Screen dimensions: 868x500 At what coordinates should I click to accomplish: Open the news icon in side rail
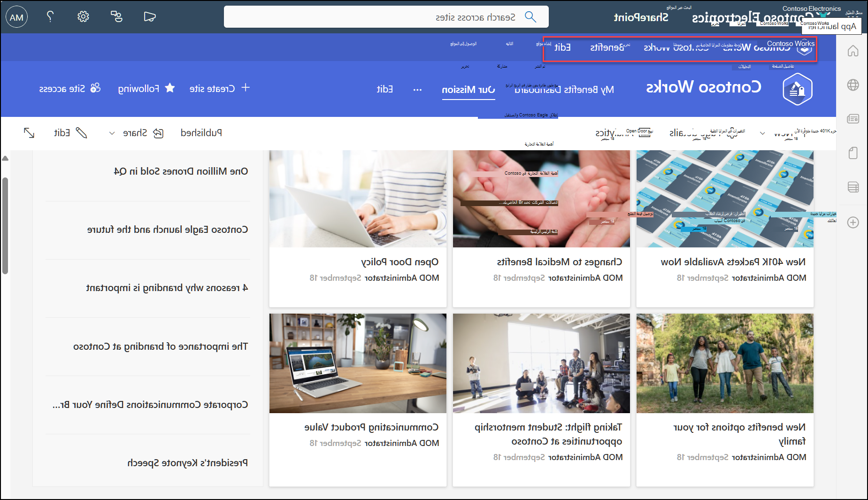pyautogui.click(x=853, y=119)
